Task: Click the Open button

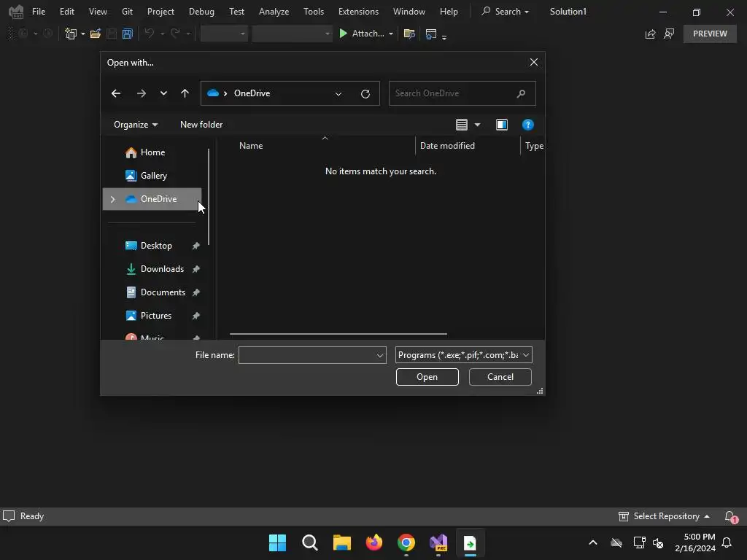Action: pos(427,377)
